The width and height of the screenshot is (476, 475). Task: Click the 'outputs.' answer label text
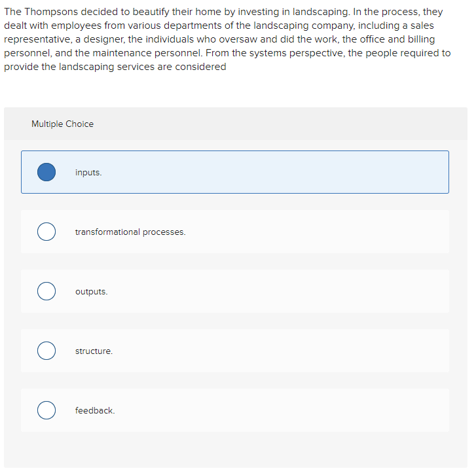(91, 292)
